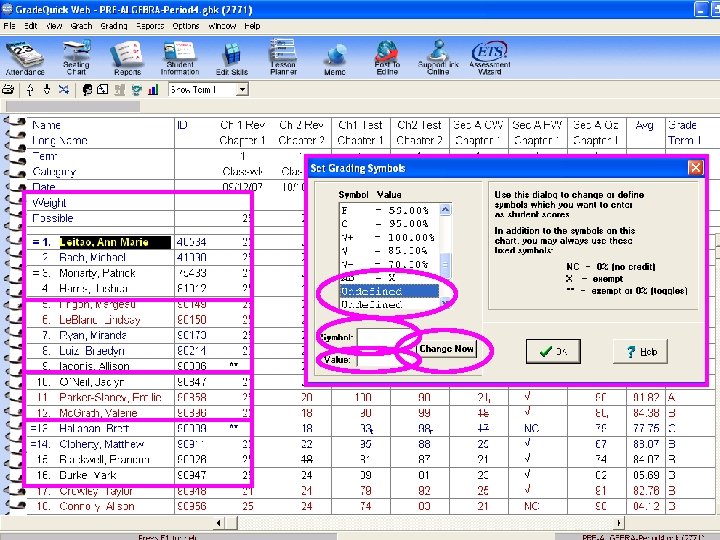The width and height of the screenshot is (720, 540).
Task: Click the gradebook horizontal scrollbar thumb
Action: [x=231, y=523]
